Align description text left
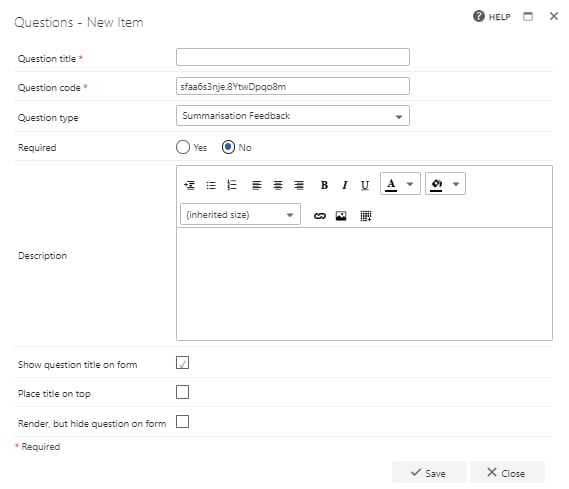Screen dimensions: 569x489 tap(257, 185)
